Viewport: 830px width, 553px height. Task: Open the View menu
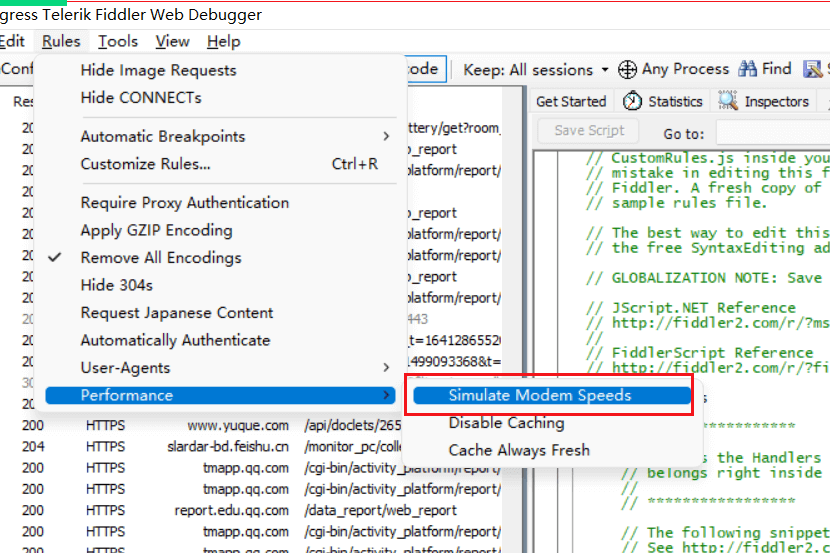173,41
